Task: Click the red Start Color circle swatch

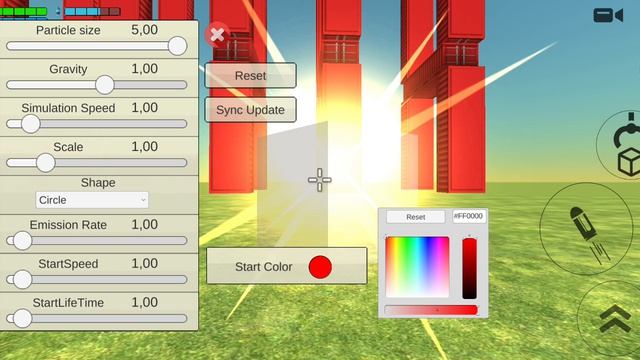Action: (x=320, y=267)
